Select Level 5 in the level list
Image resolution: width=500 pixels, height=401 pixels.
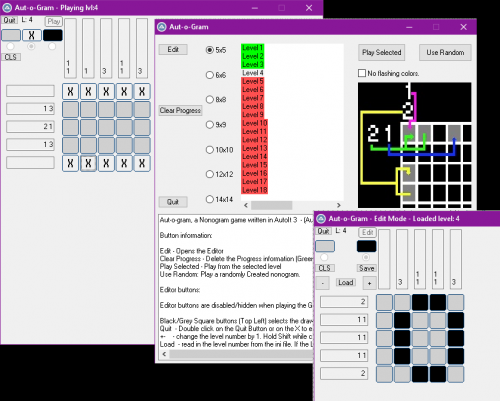(253, 81)
